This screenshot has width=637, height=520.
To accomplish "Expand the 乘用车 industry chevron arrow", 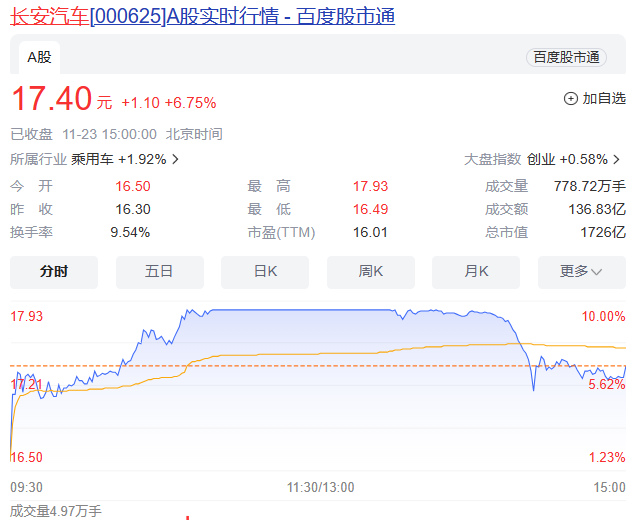I will pos(176,159).
